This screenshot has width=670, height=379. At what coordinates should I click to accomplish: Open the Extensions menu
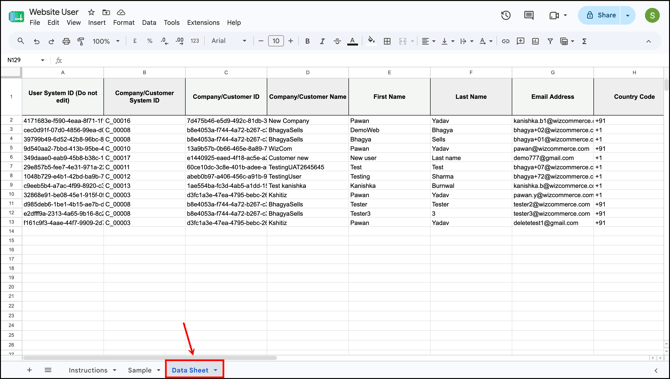[203, 23]
